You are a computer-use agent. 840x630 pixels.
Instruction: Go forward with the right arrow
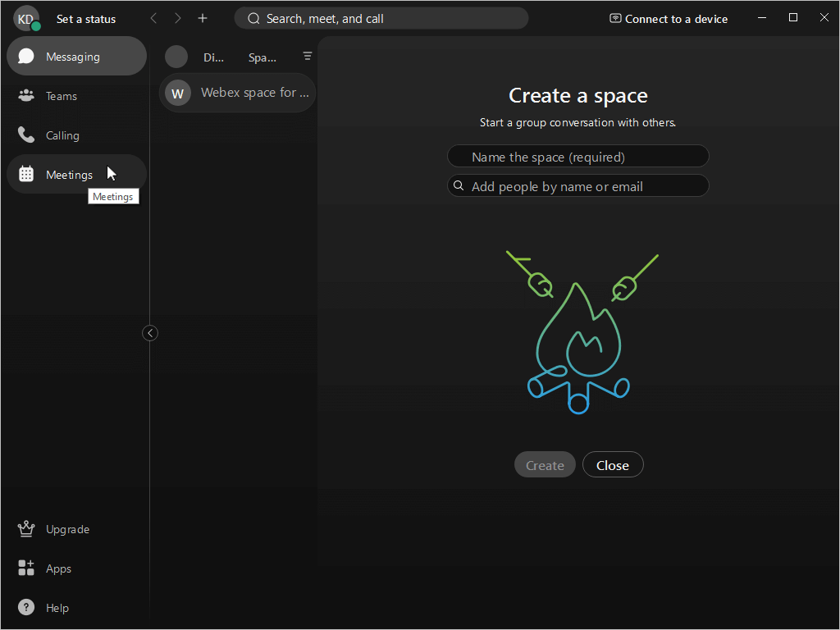(x=178, y=18)
